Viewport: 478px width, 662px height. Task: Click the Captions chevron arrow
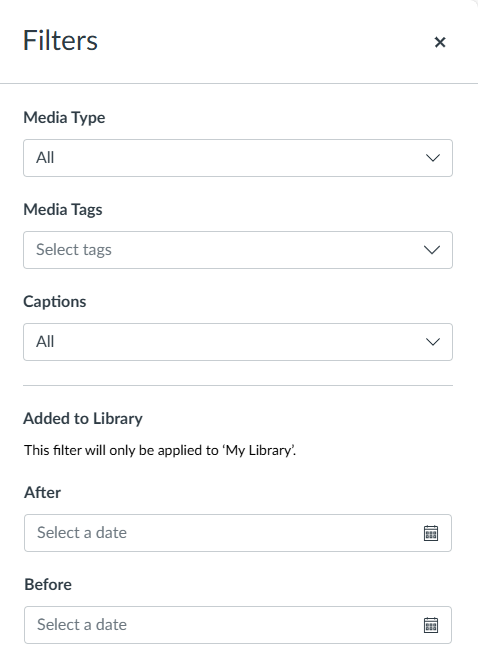click(433, 342)
